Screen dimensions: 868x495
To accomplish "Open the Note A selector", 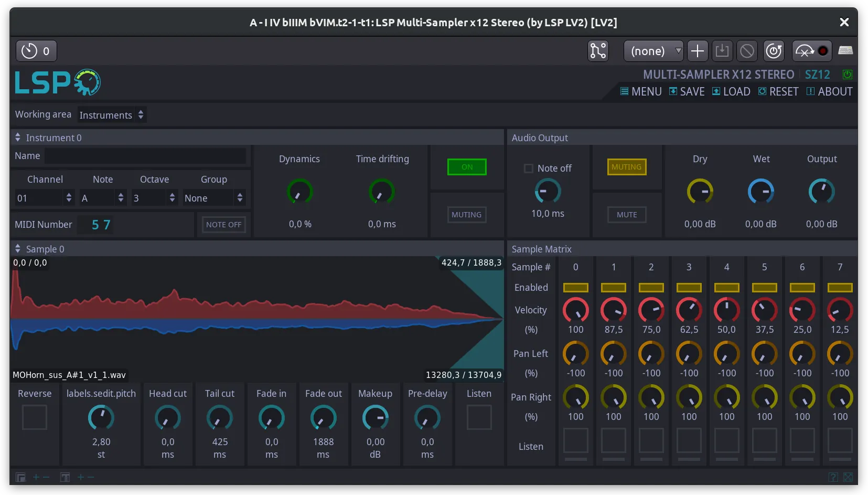I will click(103, 198).
